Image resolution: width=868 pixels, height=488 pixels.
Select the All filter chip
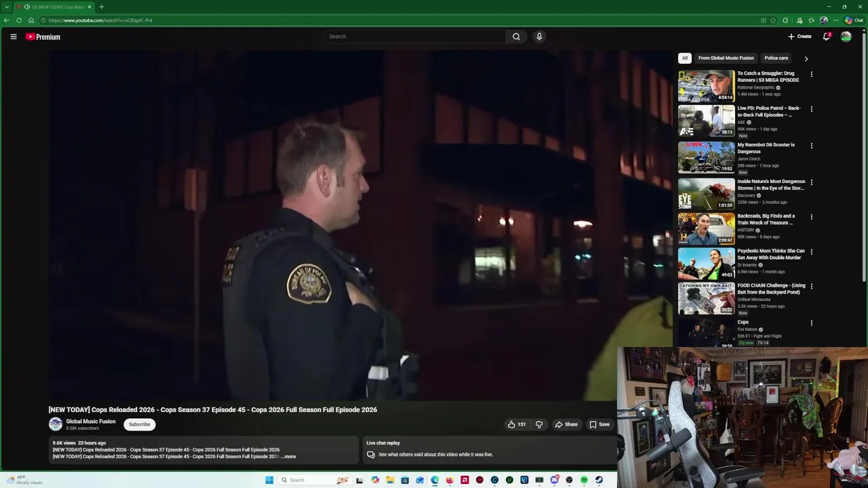(x=685, y=58)
